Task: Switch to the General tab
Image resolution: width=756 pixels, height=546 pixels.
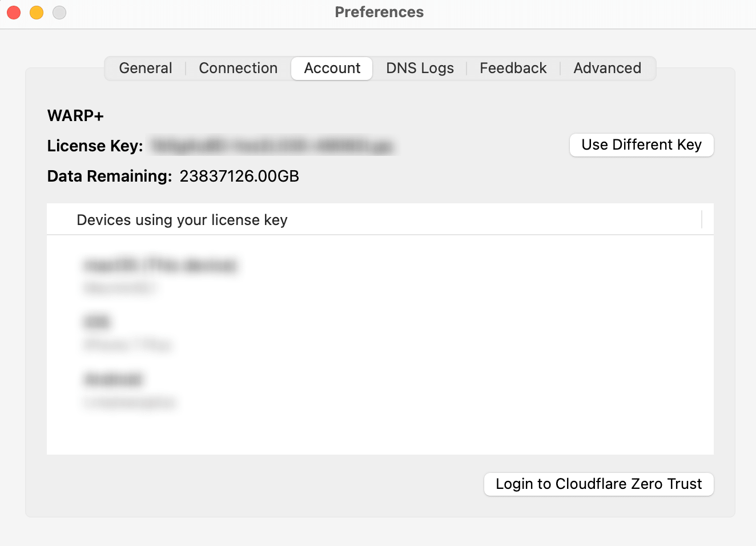Action: click(x=146, y=69)
